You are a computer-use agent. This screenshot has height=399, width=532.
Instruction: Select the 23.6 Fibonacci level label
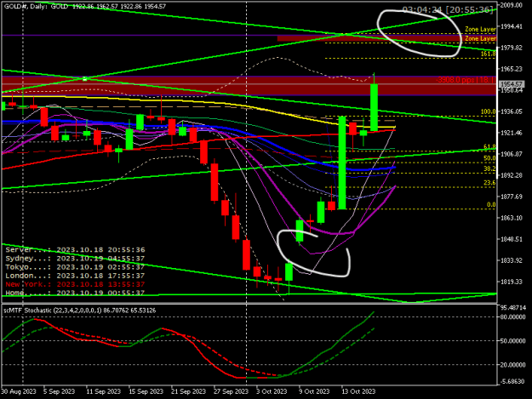489,183
